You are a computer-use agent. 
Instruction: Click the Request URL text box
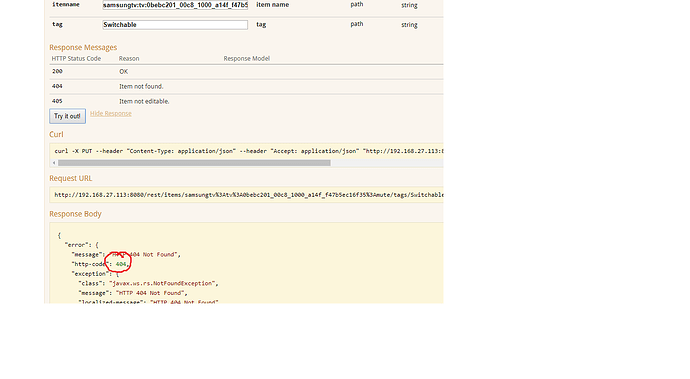[x=246, y=195]
